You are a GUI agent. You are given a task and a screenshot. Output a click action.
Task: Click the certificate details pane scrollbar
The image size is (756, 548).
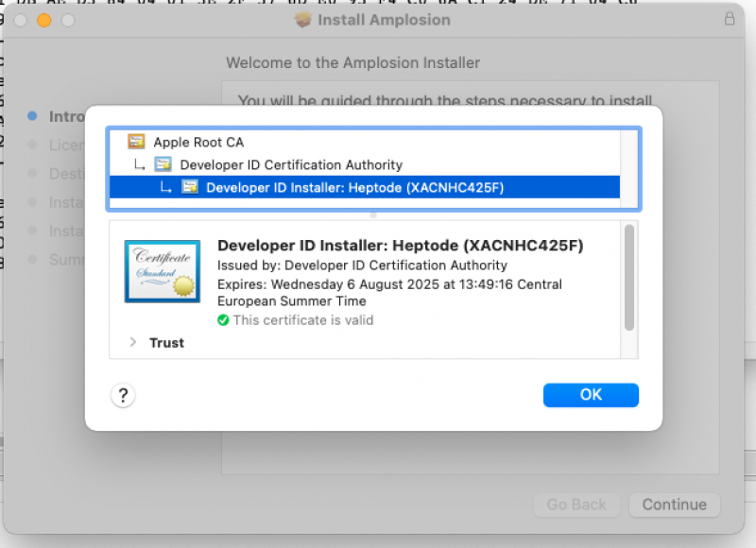(629, 279)
